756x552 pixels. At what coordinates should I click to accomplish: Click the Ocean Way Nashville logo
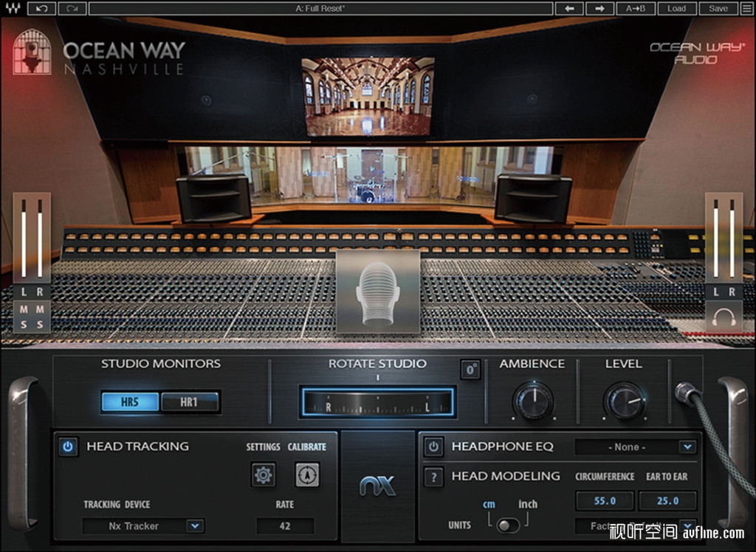pos(100,52)
